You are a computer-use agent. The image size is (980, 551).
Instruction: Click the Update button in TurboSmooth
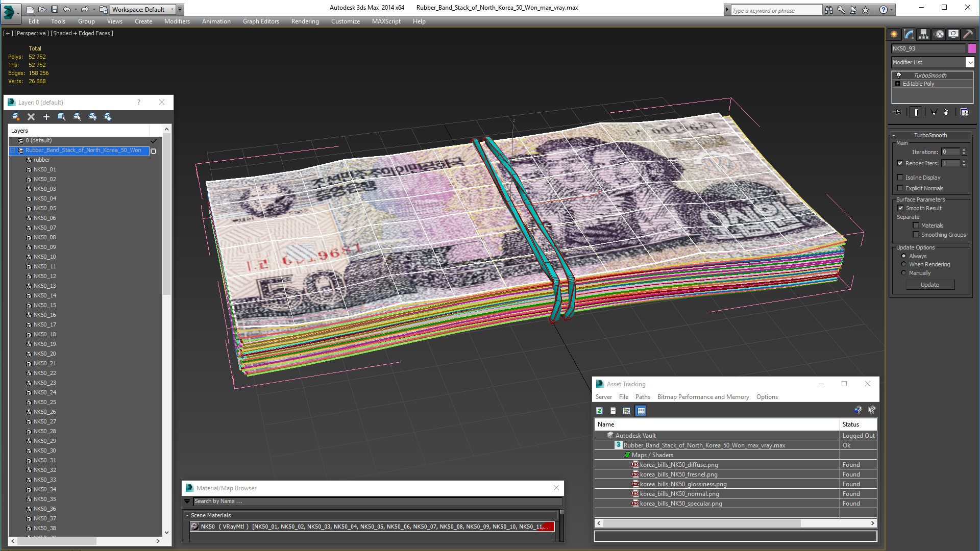[x=930, y=285]
